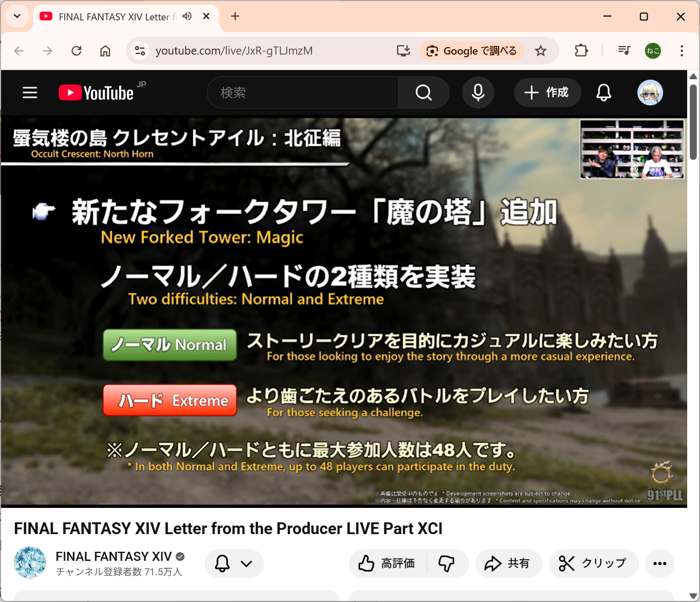Click the YouTube logo to go home

[97, 93]
